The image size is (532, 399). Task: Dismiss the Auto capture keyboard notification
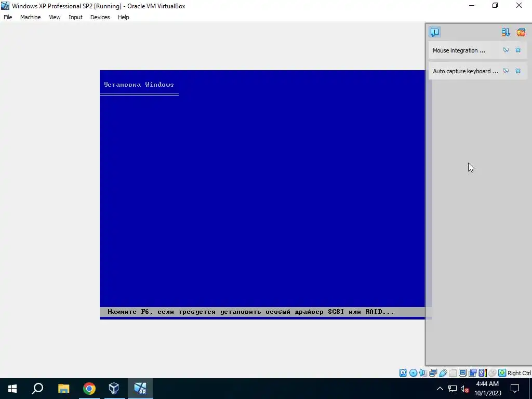pyautogui.click(x=518, y=71)
